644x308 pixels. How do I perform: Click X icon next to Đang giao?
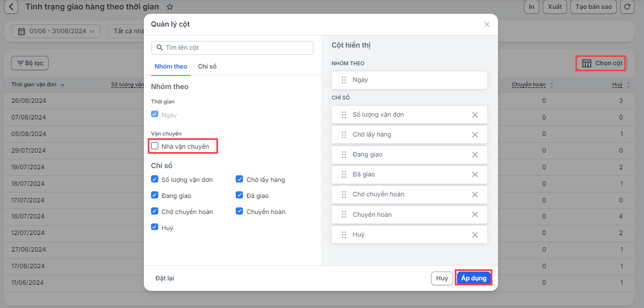[475, 154]
